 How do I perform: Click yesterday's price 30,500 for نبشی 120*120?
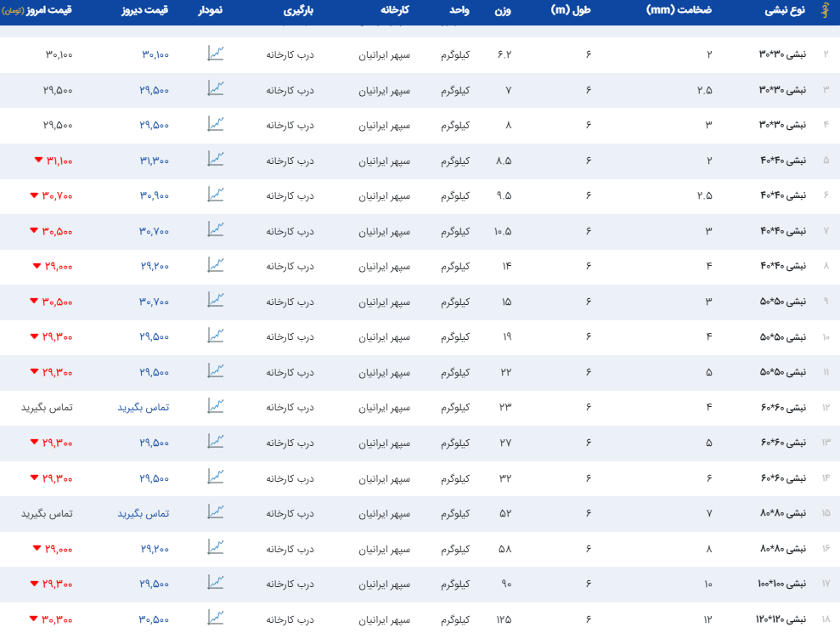pos(155,619)
